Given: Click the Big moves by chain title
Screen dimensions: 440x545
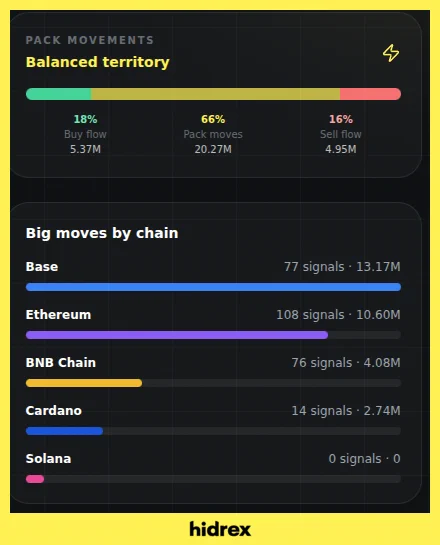Looking at the screenshot, I should click(102, 233).
